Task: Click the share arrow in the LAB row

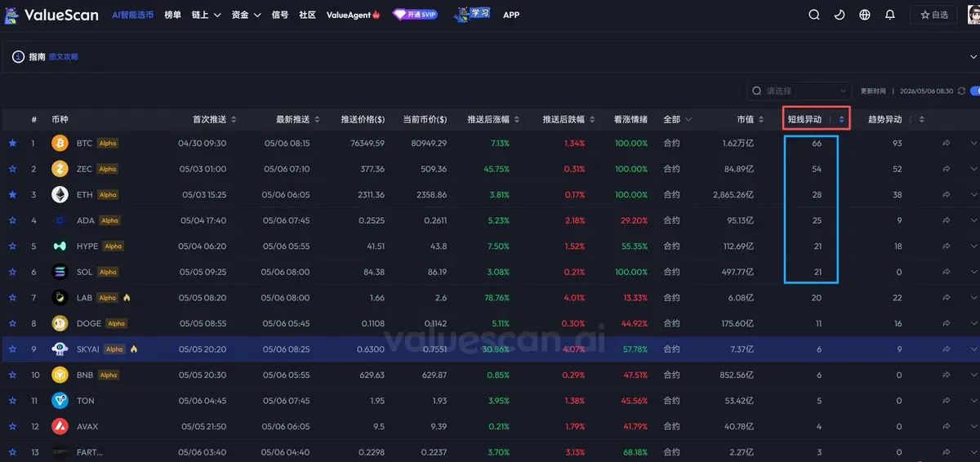Action: 946,298
